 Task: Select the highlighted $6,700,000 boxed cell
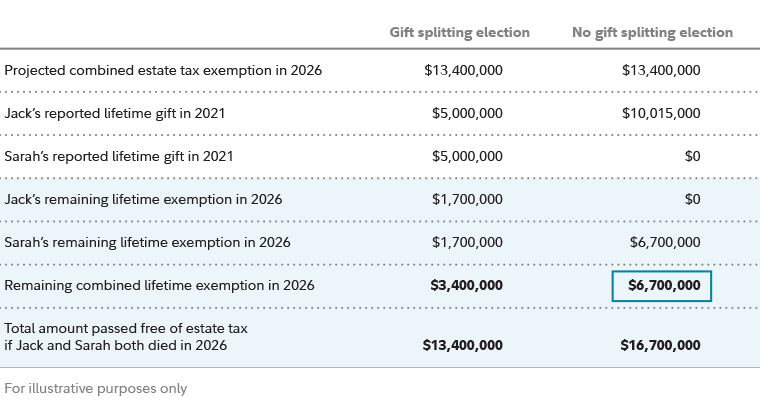pyautogui.click(x=661, y=286)
